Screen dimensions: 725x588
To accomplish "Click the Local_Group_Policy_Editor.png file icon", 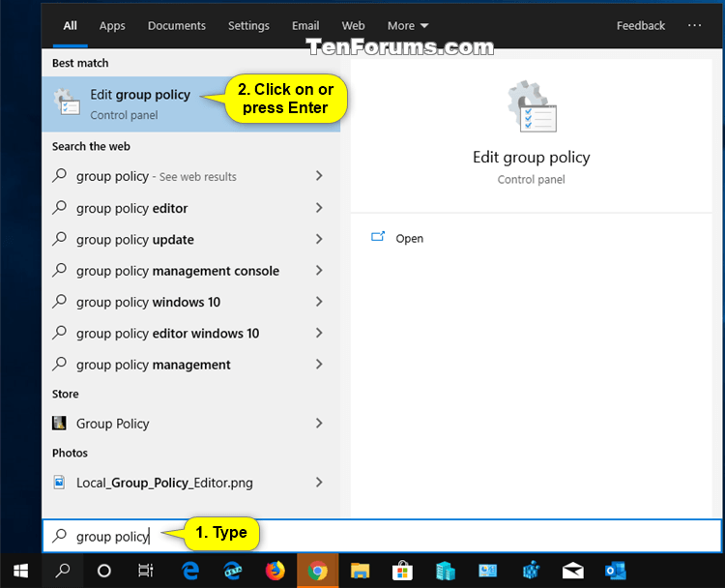I will tap(59, 482).
